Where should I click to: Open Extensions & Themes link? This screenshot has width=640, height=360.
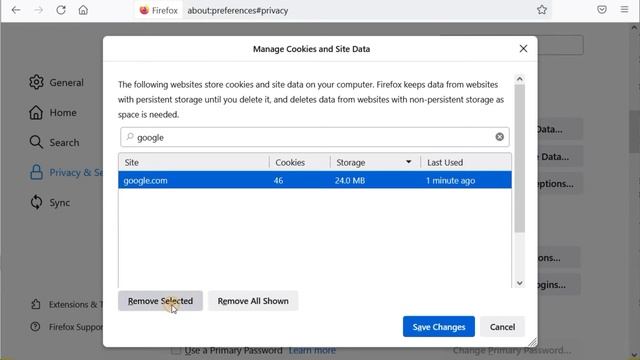coord(67,304)
